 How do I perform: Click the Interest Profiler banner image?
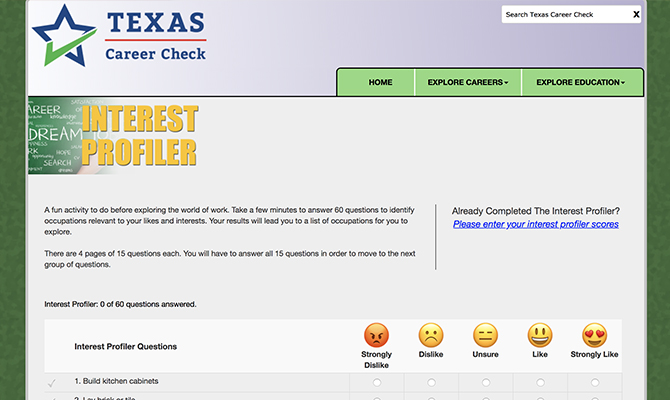point(114,136)
